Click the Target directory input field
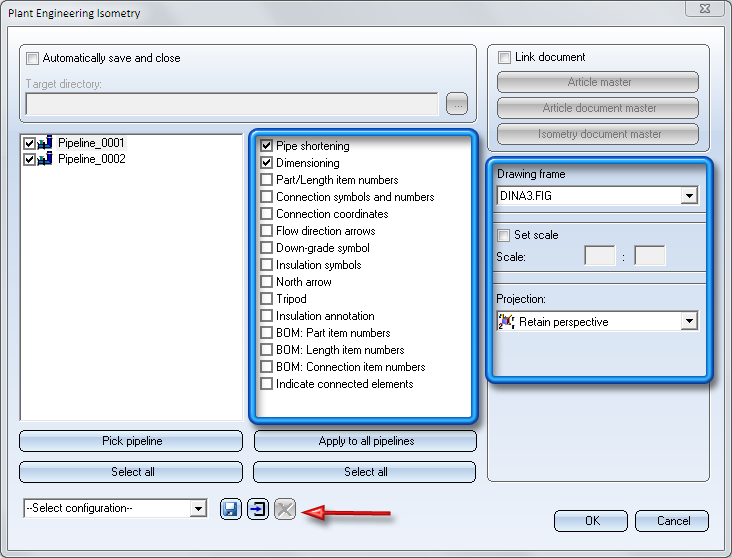Viewport: 732px width, 558px height. tap(232, 104)
